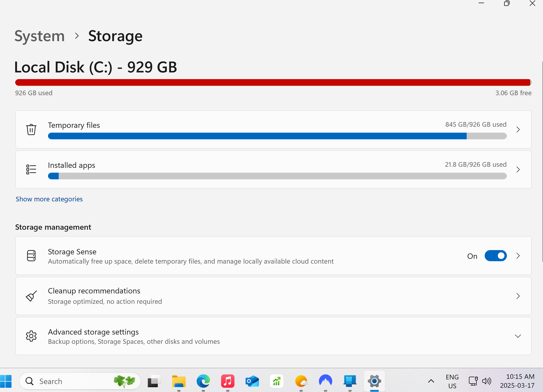Go back to System breadcrumb
The height and width of the screenshot is (392, 543).
click(39, 36)
